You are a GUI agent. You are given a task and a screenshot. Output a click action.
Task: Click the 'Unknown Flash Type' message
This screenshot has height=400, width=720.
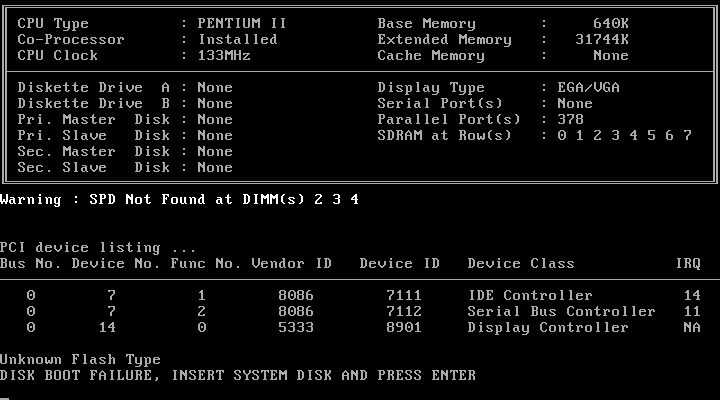click(x=80, y=360)
